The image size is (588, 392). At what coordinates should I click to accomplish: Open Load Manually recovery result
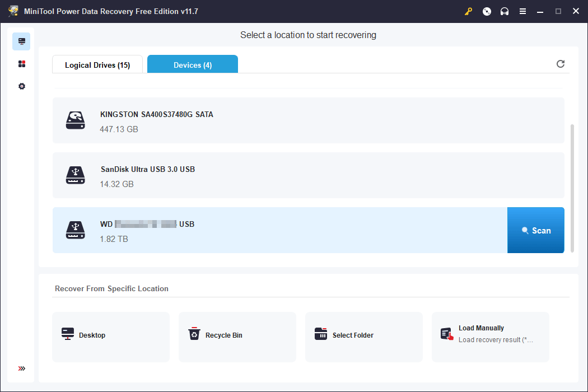[x=491, y=337]
